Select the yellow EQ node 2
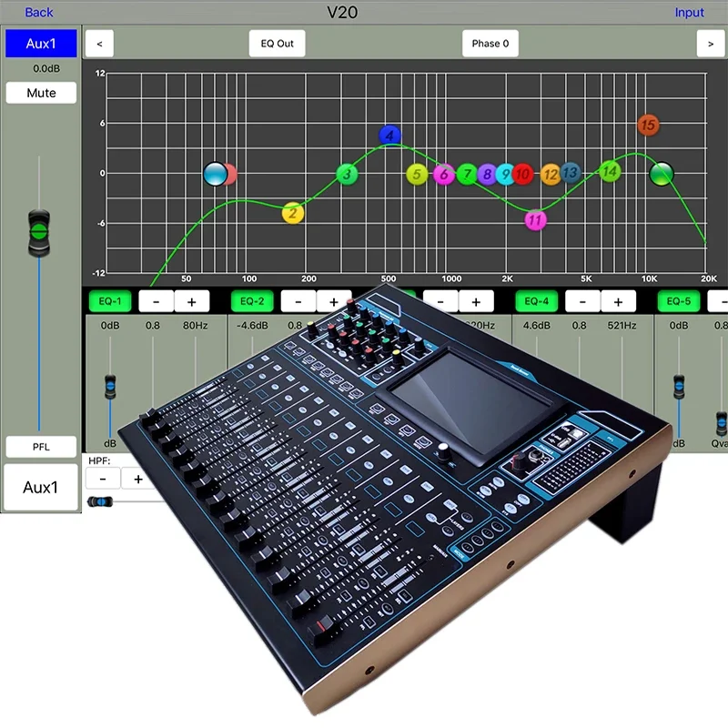The height and width of the screenshot is (728, 728). pos(293,213)
